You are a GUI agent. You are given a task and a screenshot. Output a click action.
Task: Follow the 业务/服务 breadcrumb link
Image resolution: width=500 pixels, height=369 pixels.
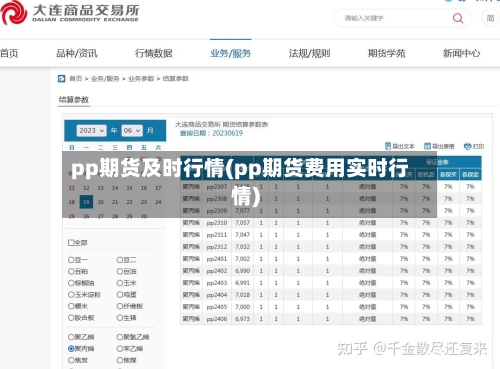coord(105,79)
